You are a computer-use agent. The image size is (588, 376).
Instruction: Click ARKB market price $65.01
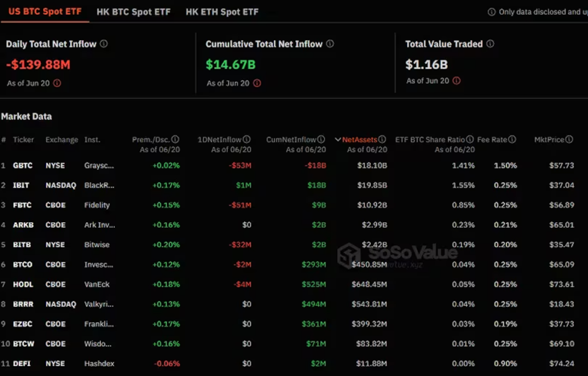[562, 225]
